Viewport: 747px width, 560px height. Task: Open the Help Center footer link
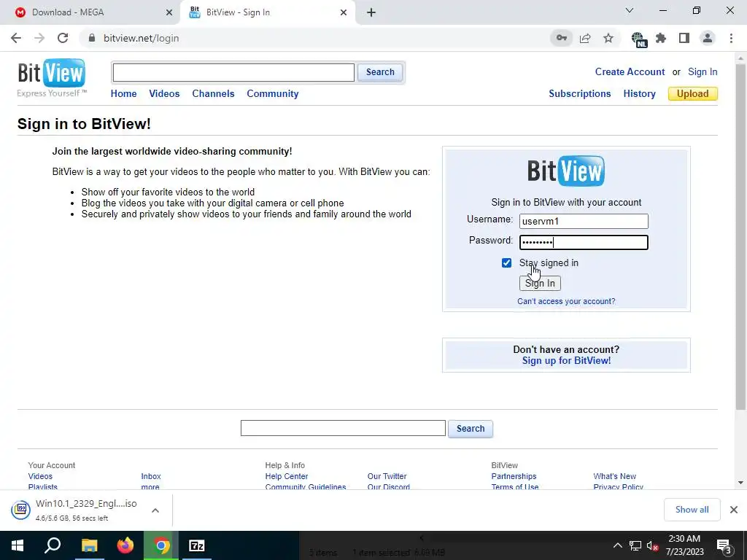286,476
